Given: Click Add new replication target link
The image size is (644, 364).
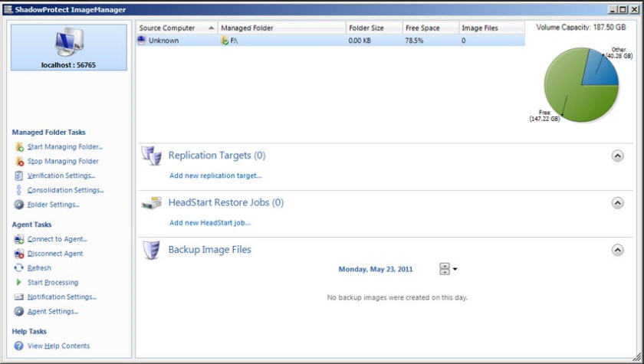Looking at the screenshot, I should [x=215, y=175].
